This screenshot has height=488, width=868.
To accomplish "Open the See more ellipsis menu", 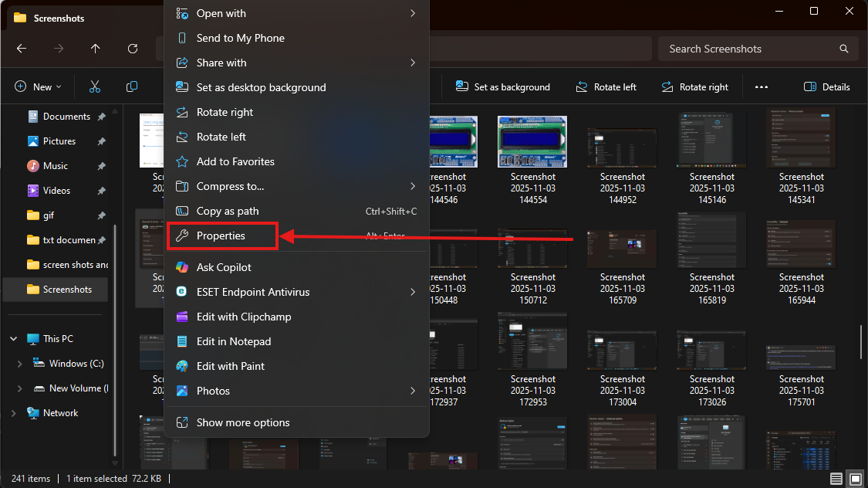I will pyautogui.click(x=762, y=87).
